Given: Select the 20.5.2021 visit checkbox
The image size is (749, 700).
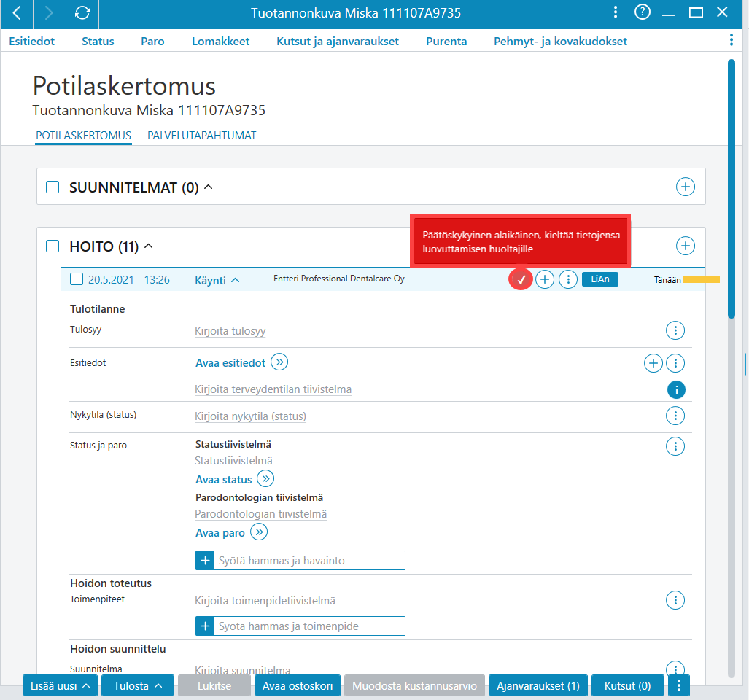Looking at the screenshot, I should tap(77, 279).
